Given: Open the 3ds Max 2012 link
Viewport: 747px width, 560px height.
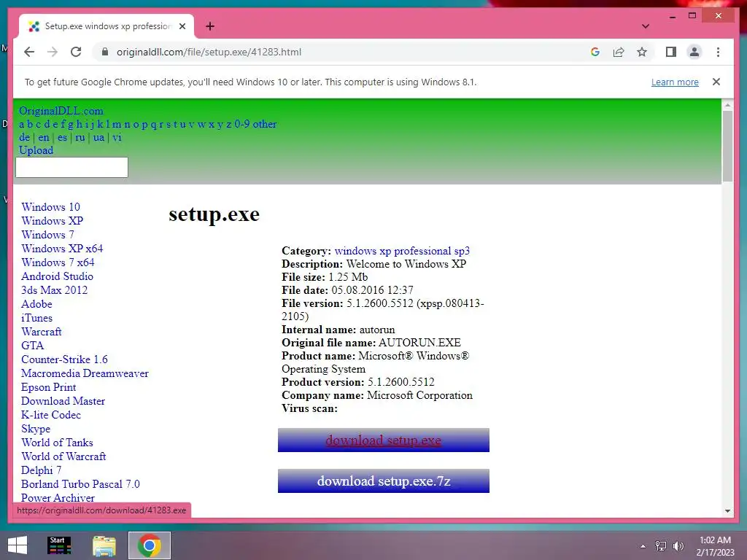Looking at the screenshot, I should coord(54,290).
